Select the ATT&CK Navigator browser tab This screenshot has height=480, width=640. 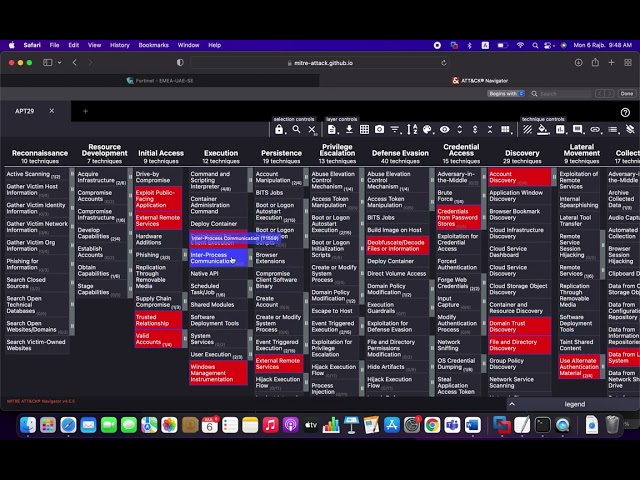480,80
